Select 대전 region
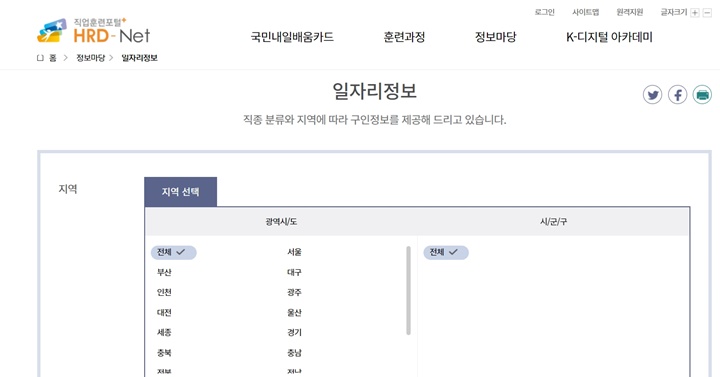Viewport: 720px width, 377px height. pyautogui.click(x=164, y=312)
